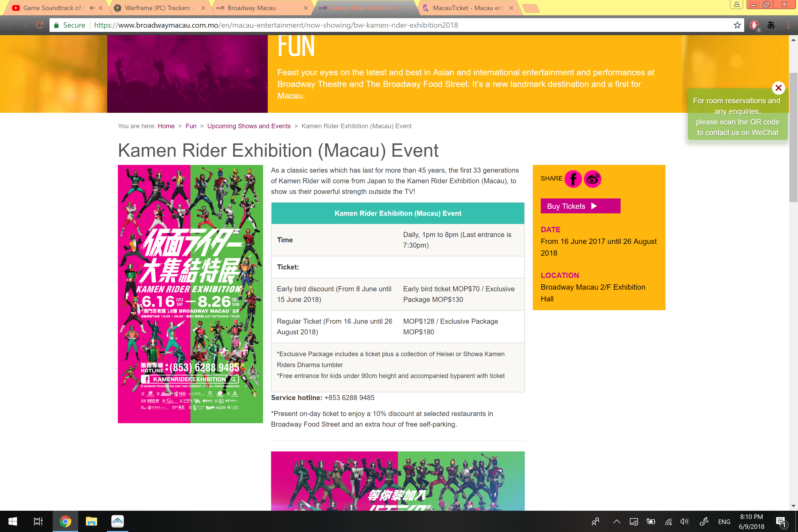798x532 pixels.
Task: Click the service hotline number +853 6288 9485
Action: tap(350, 398)
